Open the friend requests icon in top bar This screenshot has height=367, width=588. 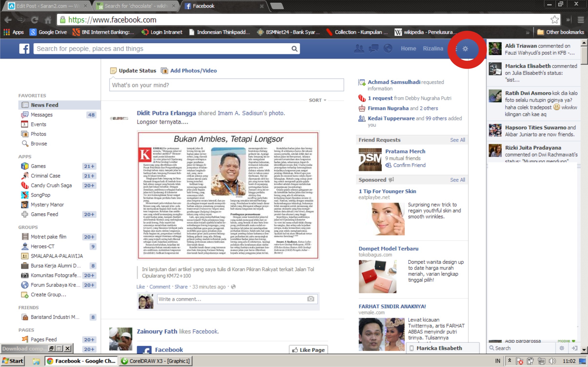pyautogui.click(x=359, y=48)
